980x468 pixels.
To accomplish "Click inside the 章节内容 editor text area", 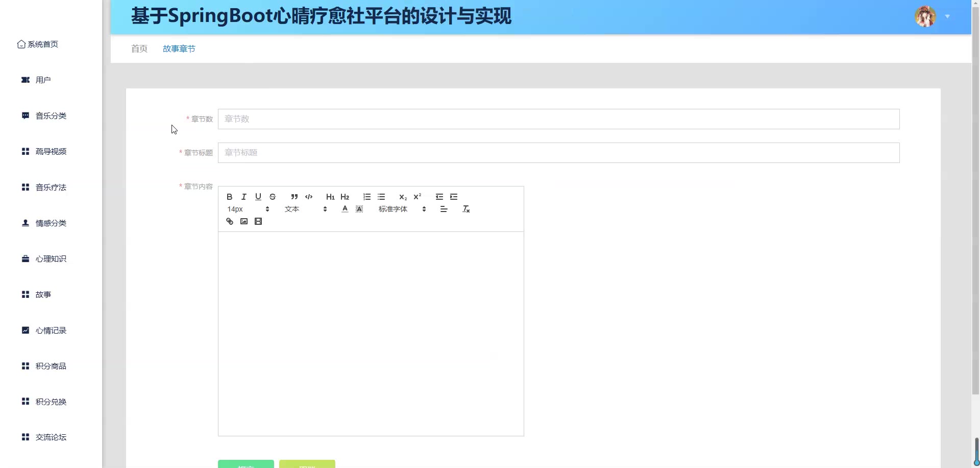I will (371, 334).
